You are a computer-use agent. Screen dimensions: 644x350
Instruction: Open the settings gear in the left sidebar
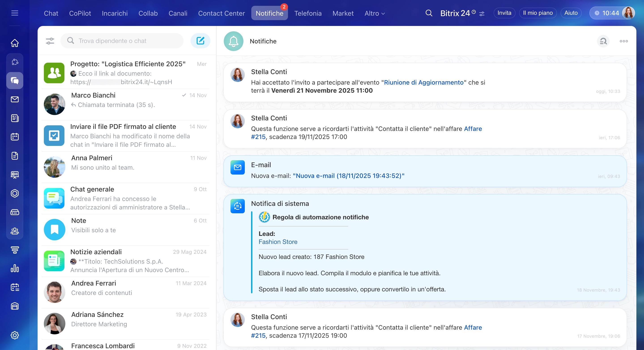(15, 335)
